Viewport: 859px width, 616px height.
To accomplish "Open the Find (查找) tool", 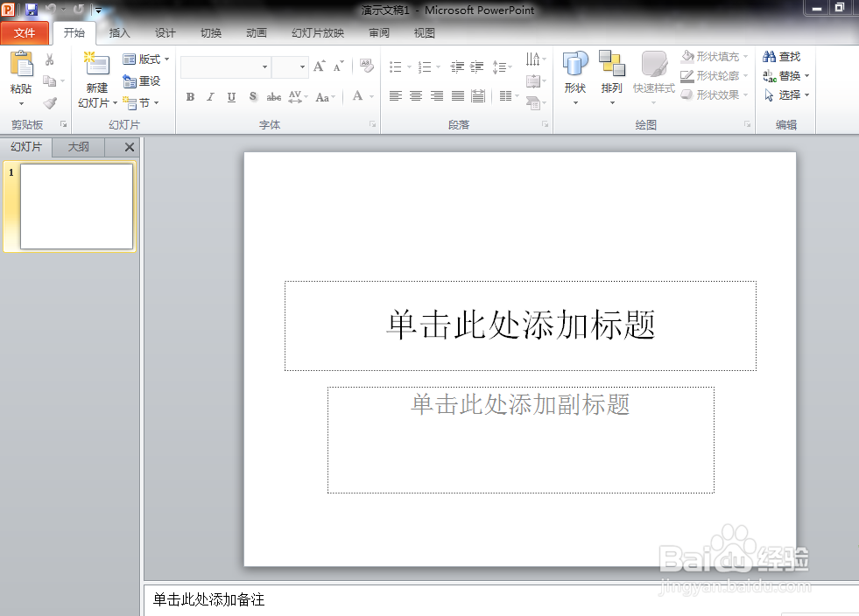I will (785, 55).
